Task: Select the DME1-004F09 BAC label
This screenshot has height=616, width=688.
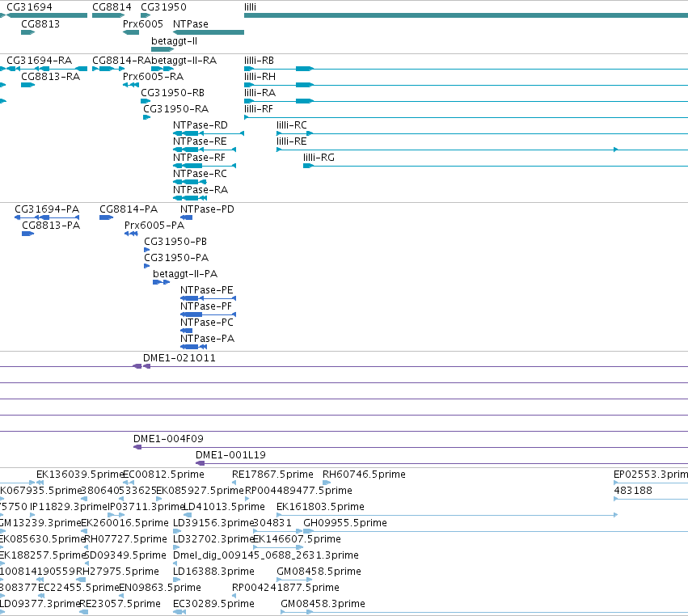Action: pos(168,439)
